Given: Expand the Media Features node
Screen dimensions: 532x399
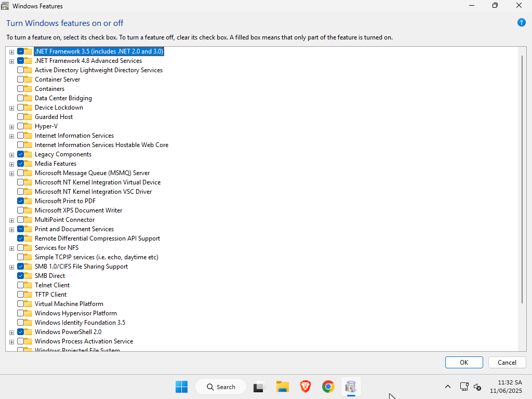Looking at the screenshot, I should (11, 164).
